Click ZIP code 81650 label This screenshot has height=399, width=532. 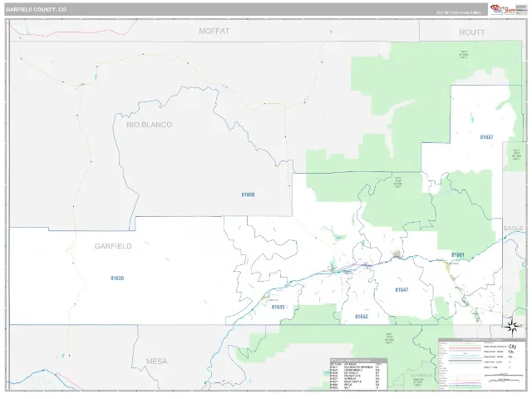248,195
